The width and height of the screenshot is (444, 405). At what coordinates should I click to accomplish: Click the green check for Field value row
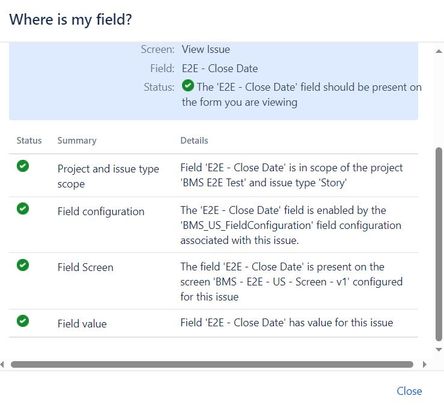point(23,321)
